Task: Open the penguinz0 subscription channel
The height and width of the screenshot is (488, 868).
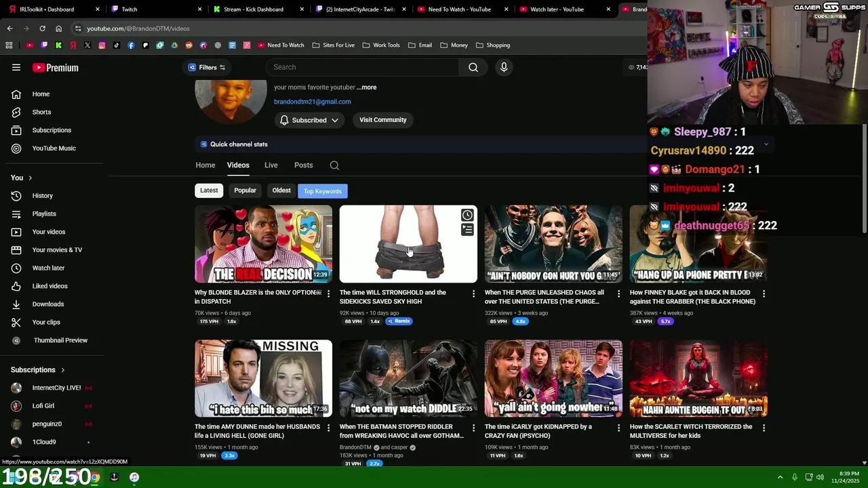Action: pyautogui.click(x=47, y=424)
